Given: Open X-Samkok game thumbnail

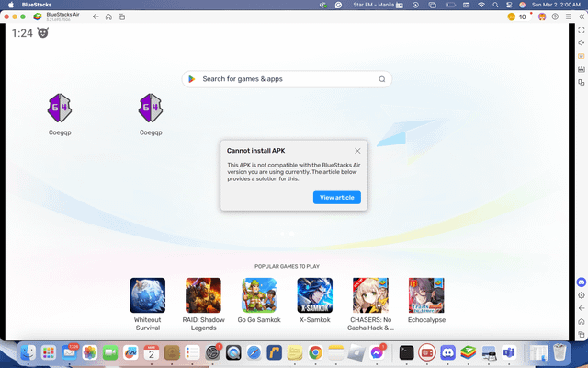Looking at the screenshot, I should click(x=315, y=295).
